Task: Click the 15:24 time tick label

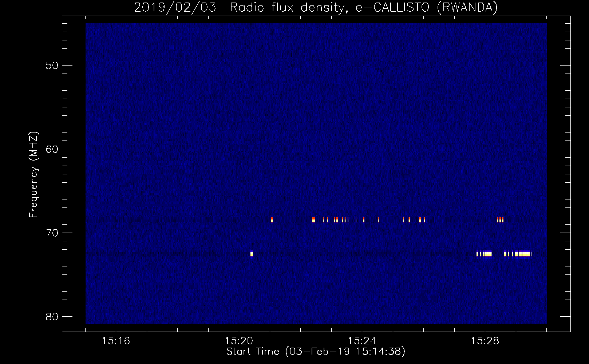Action: pyautogui.click(x=362, y=341)
